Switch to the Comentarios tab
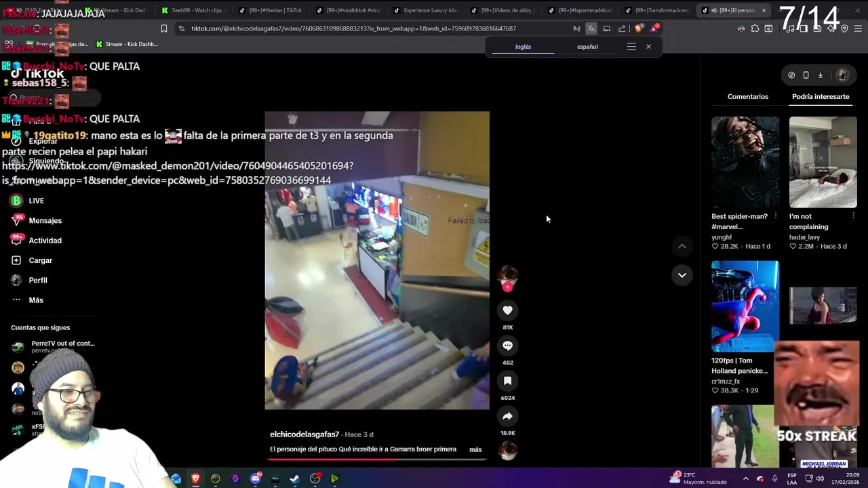Viewport: 868px width, 488px height. point(748,96)
